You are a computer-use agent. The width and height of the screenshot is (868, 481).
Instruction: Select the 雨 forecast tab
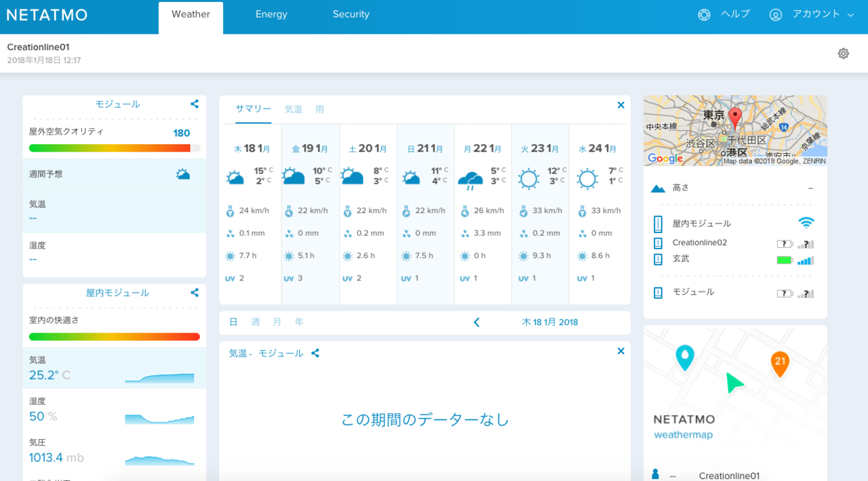pos(319,109)
